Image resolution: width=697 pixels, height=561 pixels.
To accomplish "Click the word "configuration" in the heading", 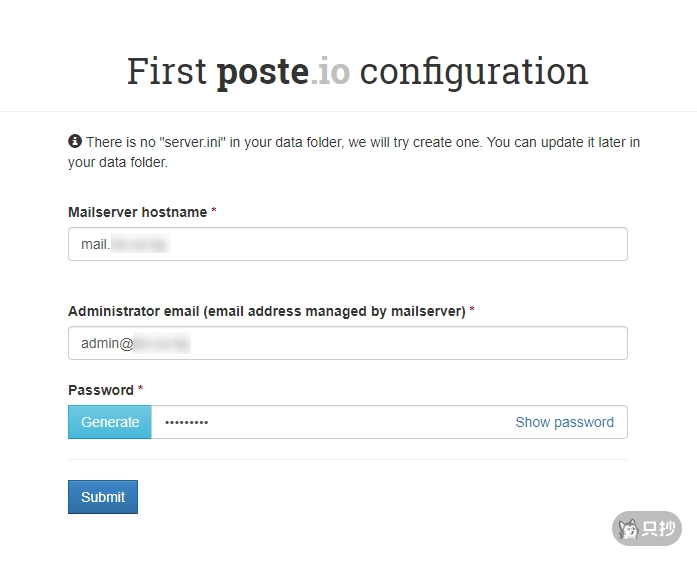I will click(x=473, y=72).
